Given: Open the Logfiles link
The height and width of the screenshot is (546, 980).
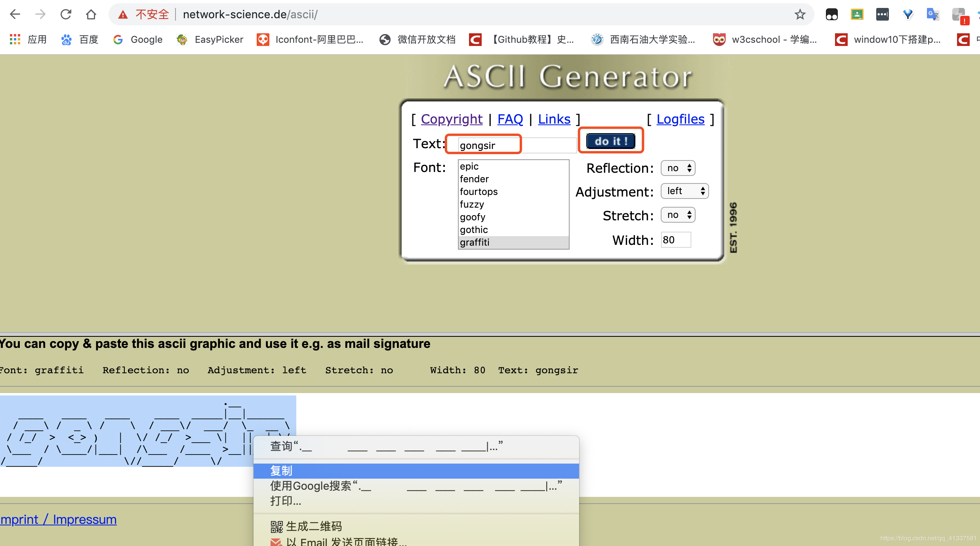Looking at the screenshot, I should click(680, 119).
